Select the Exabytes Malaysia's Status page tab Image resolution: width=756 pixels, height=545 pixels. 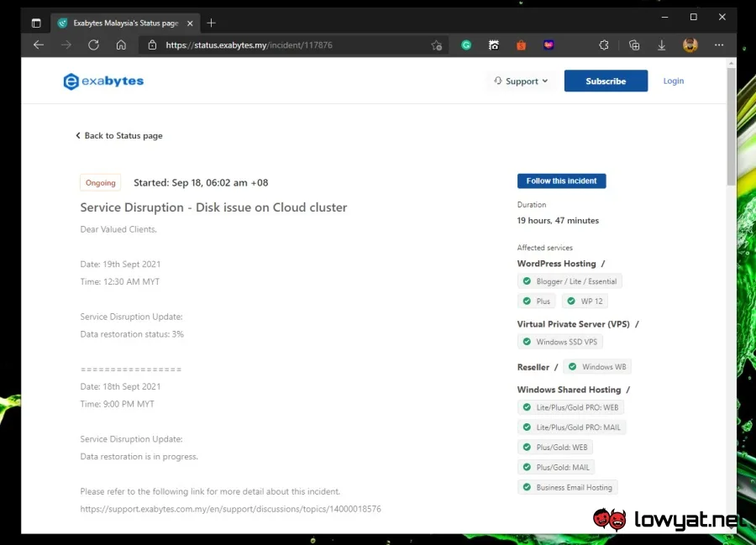click(x=125, y=23)
